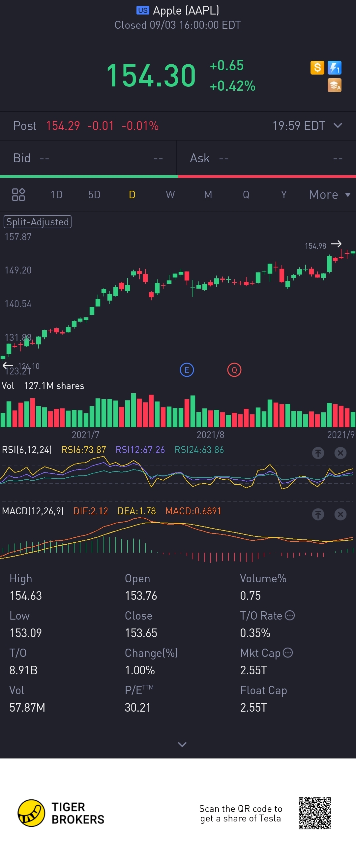Screen dimensions: 356x868
Task: Tap the 154.30 last price
Action: (151, 75)
